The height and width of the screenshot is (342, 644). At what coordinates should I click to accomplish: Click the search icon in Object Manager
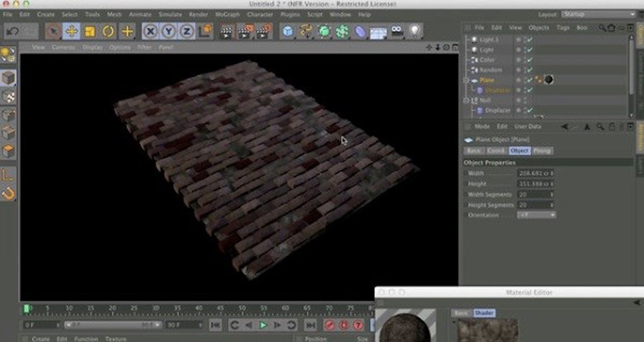(x=602, y=28)
